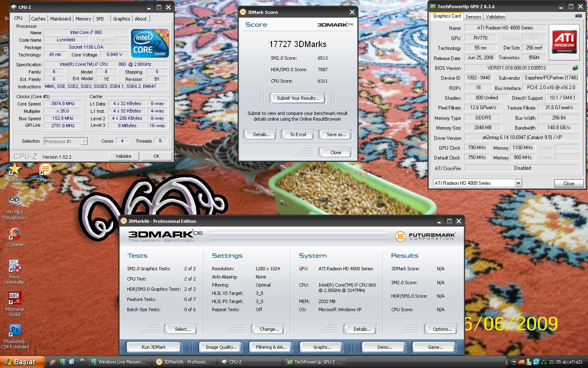Click the Demo button
The image size is (588, 368).
[385, 347]
